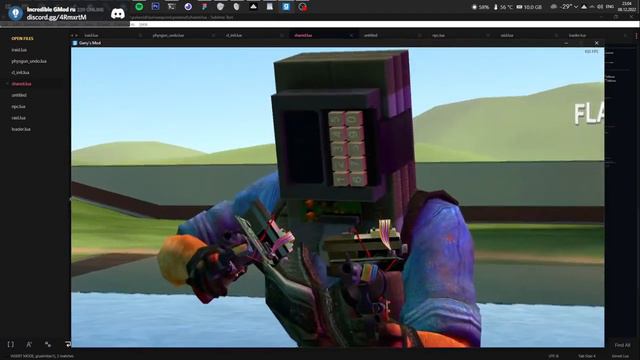Click the Discord logo in the overlay

tap(118, 13)
